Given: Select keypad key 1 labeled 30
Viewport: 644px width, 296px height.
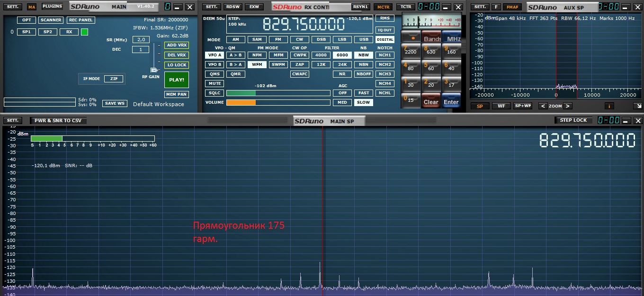Looking at the screenshot, I should 411,84.
